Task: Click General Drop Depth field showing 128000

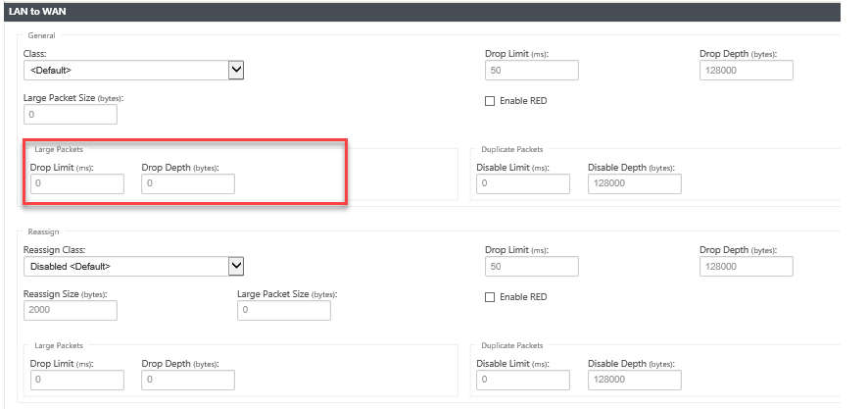Action: pos(747,71)
